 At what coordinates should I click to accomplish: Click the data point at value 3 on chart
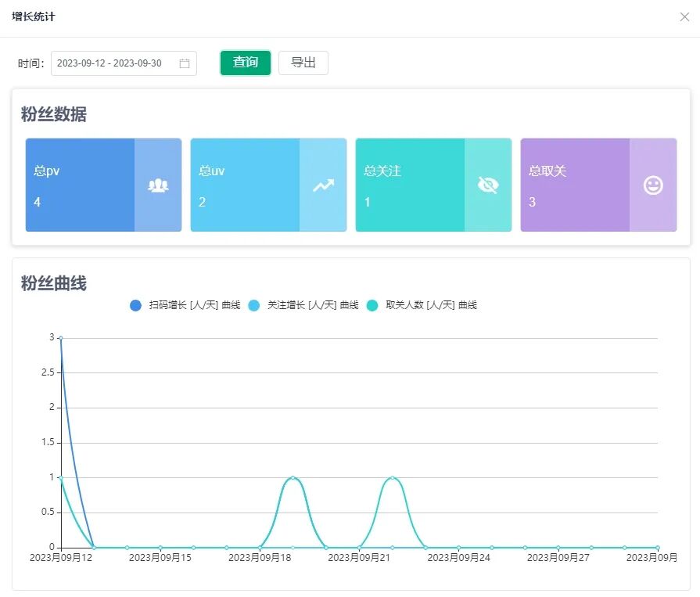pyautogui.click(x=61, y=338)
